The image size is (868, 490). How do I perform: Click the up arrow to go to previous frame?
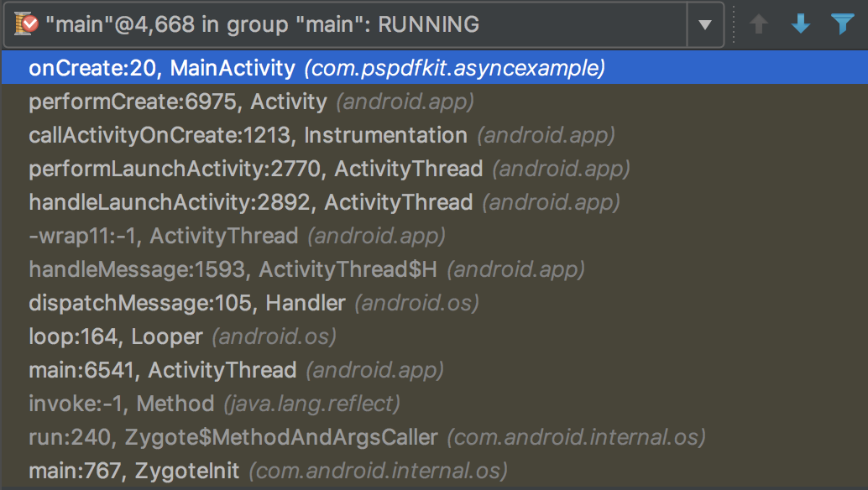coord(759,25)
